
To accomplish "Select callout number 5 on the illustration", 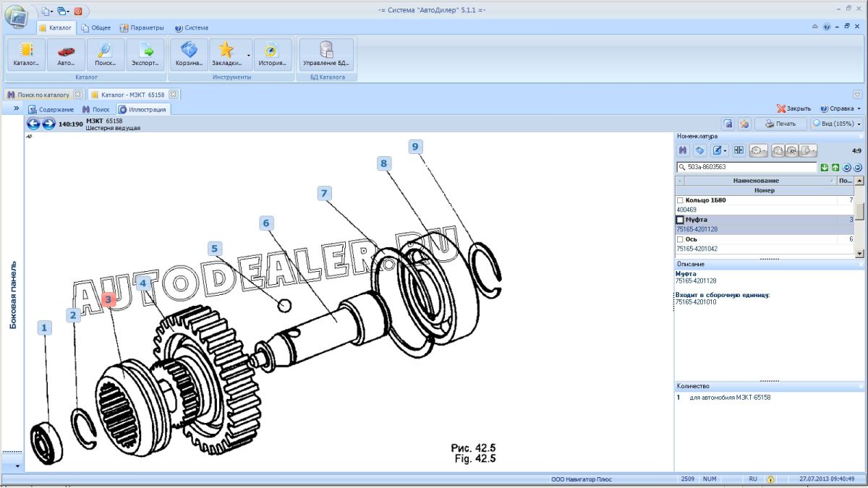I will coord(214,249).
